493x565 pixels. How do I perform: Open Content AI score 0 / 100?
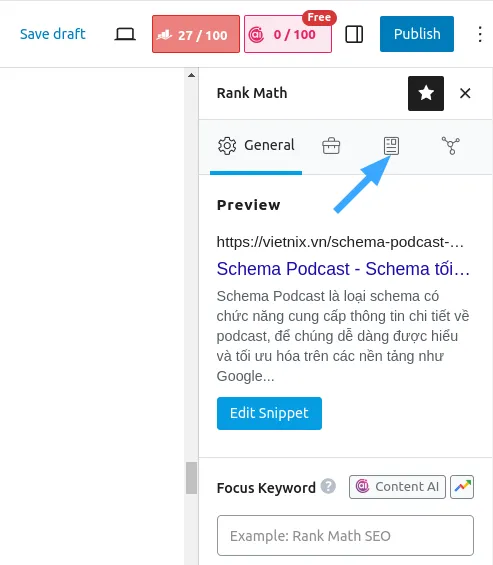point(288,34)
